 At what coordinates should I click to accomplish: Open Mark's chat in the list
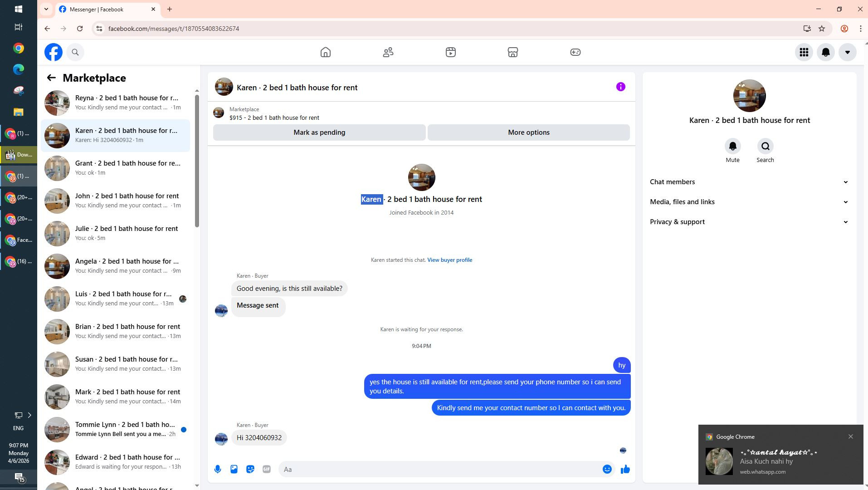point(116,397)
